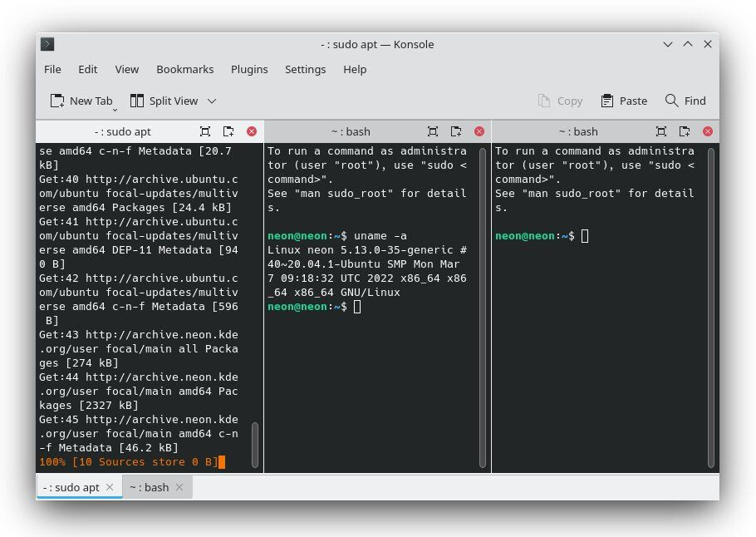Close the right bash split pane
Screen dimensions: 756x537
click(708, 131)
